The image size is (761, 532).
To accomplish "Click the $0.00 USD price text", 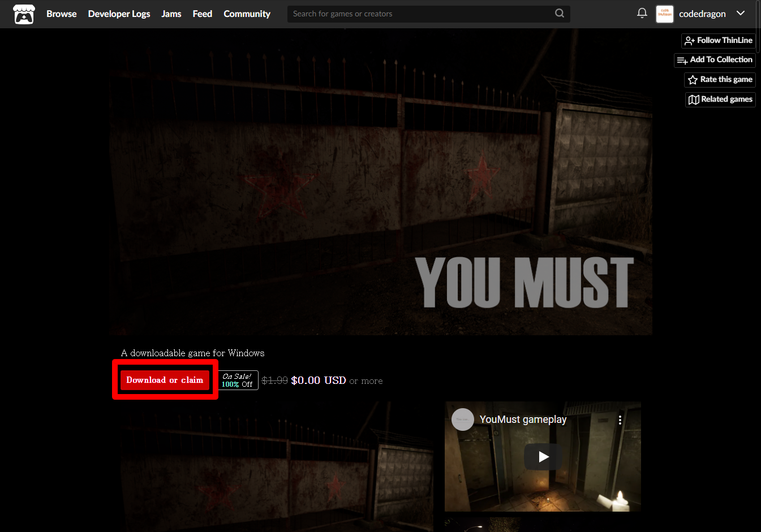I will [319, 380].
